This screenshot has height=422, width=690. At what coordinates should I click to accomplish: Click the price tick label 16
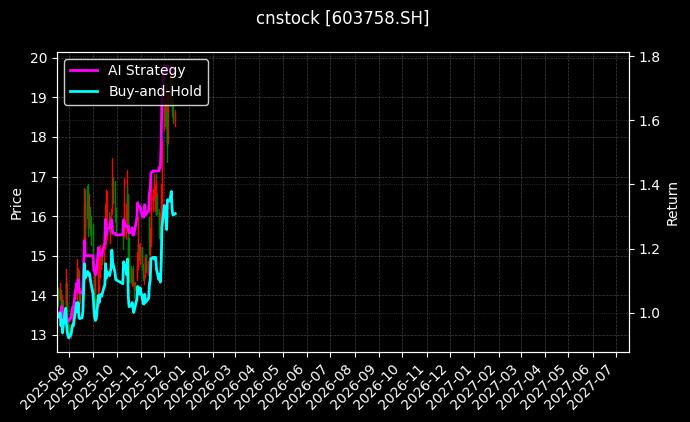pos(38,216)
